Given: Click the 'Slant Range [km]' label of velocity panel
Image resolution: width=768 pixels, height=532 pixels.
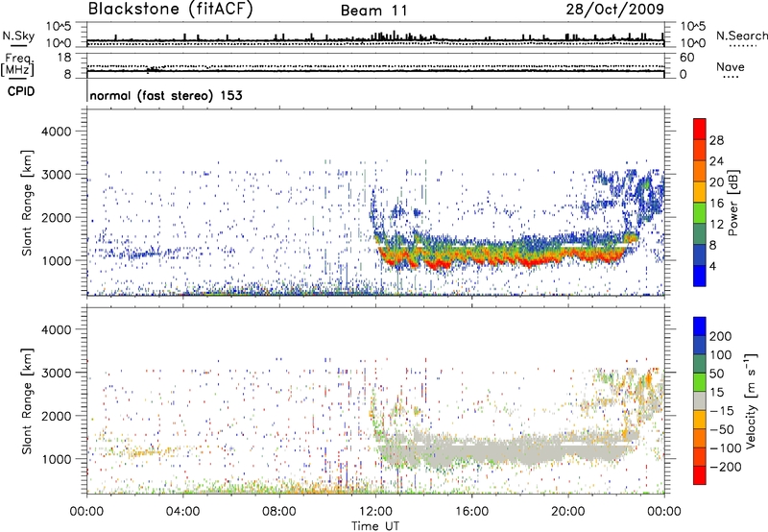Looking at the screenshot, I should coord(27,400).
